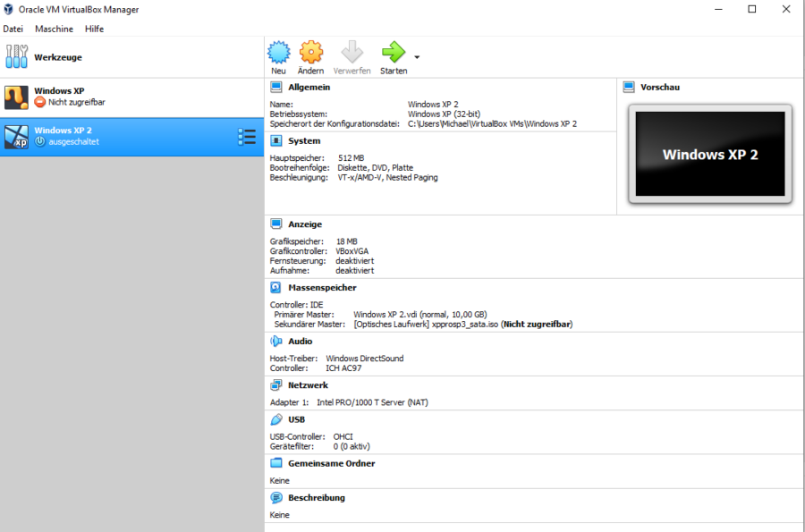
Task: Open the Allgemein settings heading
Action: tap(309, 88)
